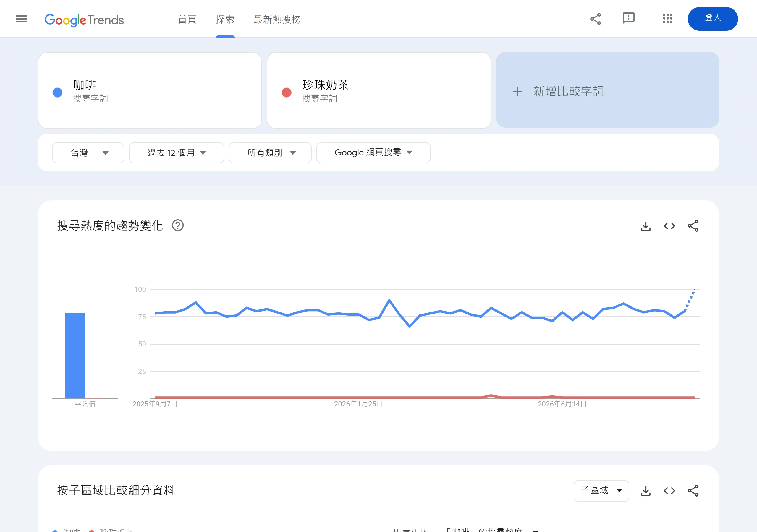The width and height of the screenshot is (757, 532).
Task: Share this page via header share icon
Action: point(596,19)
